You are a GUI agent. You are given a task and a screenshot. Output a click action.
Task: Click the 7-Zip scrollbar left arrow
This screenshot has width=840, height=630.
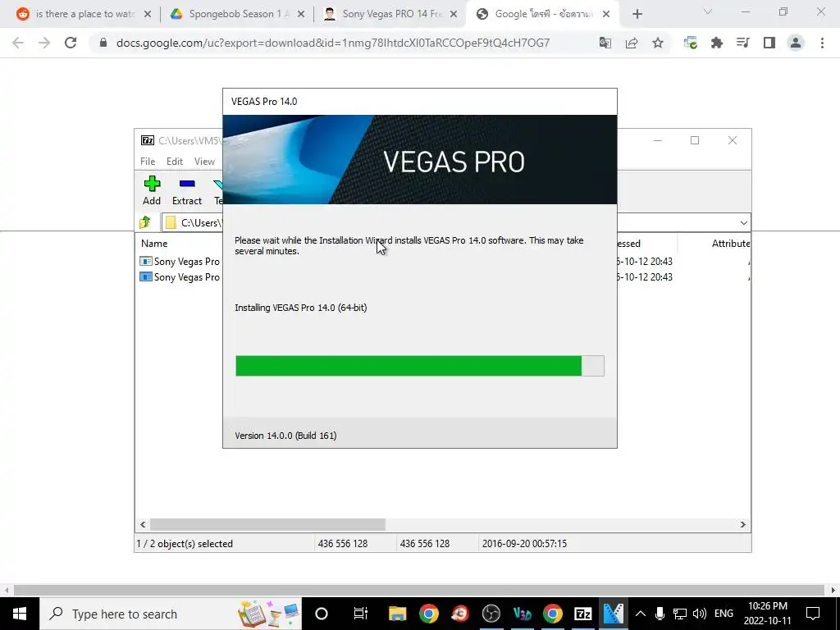pos(143,524)
